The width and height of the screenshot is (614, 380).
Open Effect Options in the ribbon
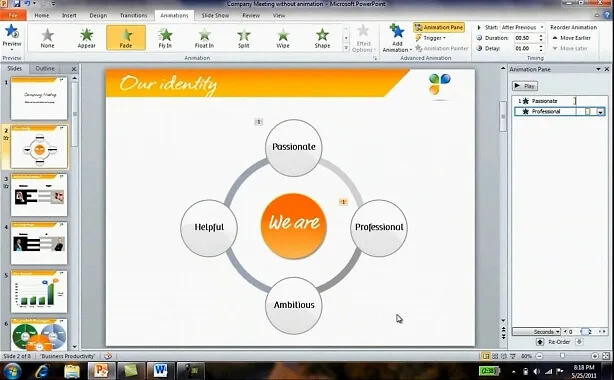point(363,38)
